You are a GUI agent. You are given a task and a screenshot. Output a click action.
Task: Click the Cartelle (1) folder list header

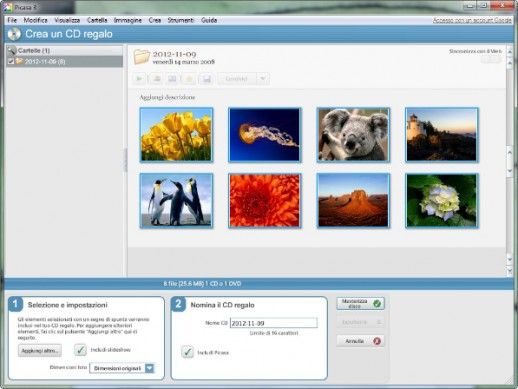(x=64, y=51)
